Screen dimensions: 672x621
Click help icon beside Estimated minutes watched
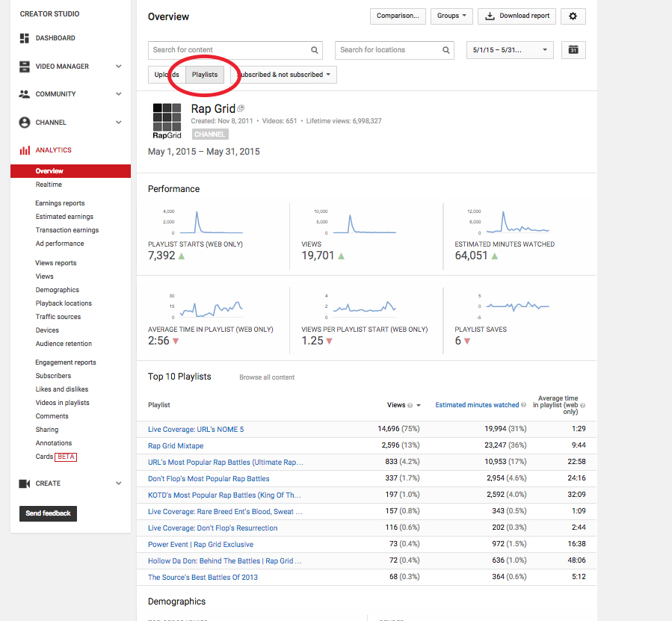pos(523,405)
